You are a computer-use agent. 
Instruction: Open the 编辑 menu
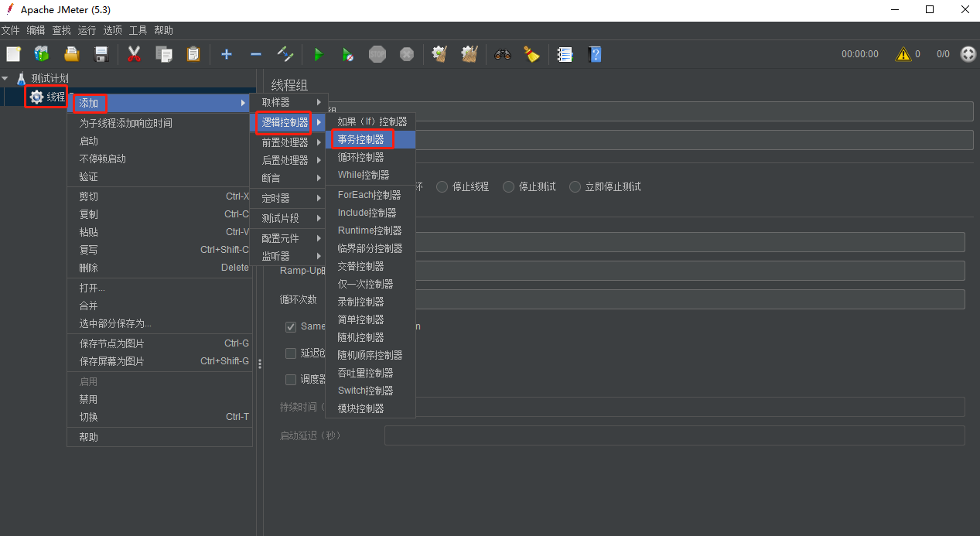36,30
